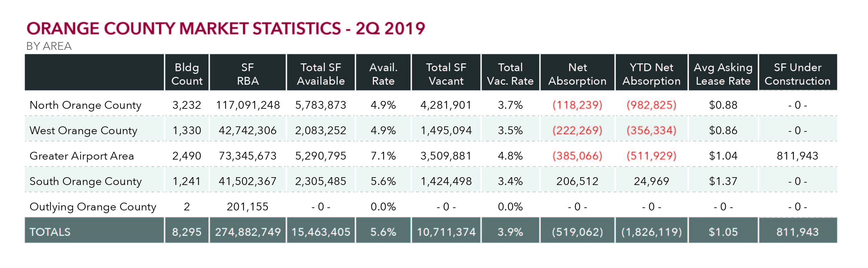Viewport: 868px width, 268px height.
Task: Select the Total SF Vacant header
Action: (446, 74)
